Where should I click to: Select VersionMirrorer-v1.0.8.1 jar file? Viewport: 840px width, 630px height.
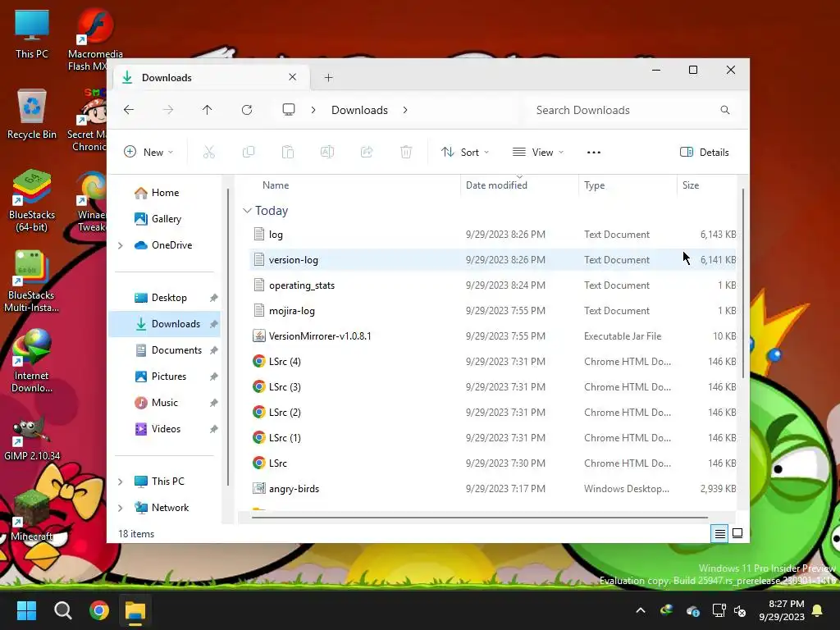492,336
